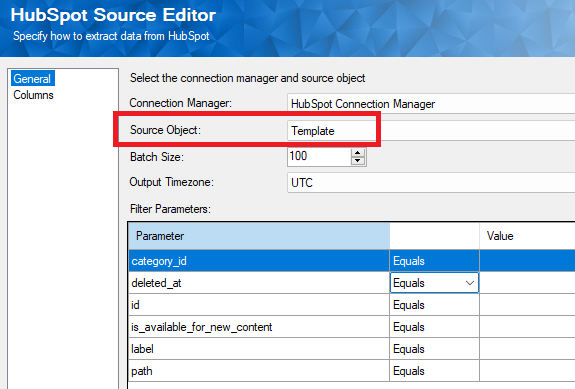Click the Value cell for id
Screen dimensions: 575x389
[527, 305]
